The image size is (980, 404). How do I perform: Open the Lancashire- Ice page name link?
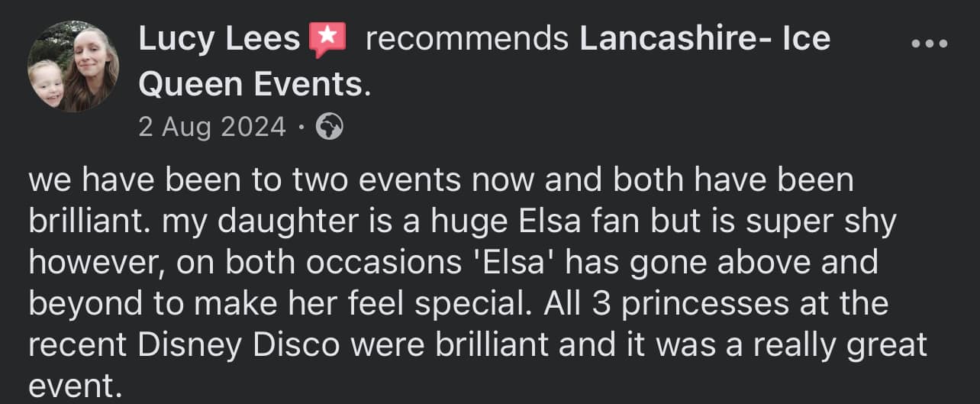(x=704, y=39)
